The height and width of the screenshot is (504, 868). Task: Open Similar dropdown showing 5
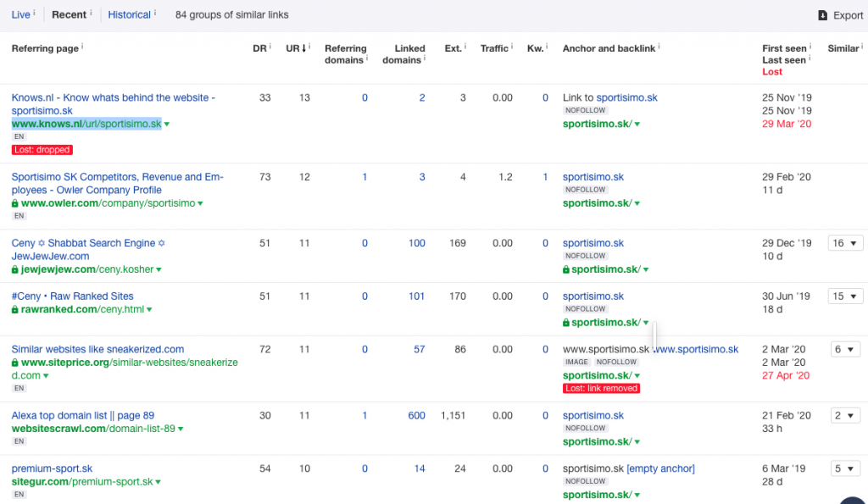tap(845, 469)
